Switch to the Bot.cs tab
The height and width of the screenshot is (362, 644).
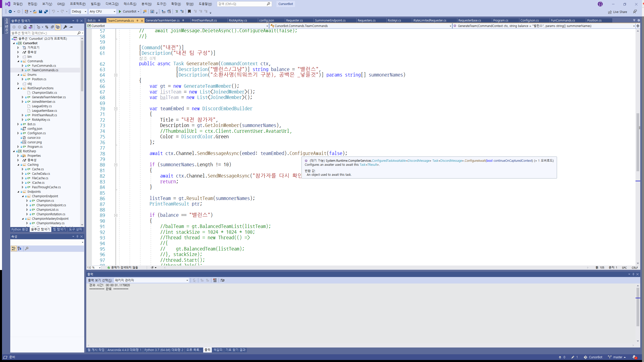(x=91, y=20)
